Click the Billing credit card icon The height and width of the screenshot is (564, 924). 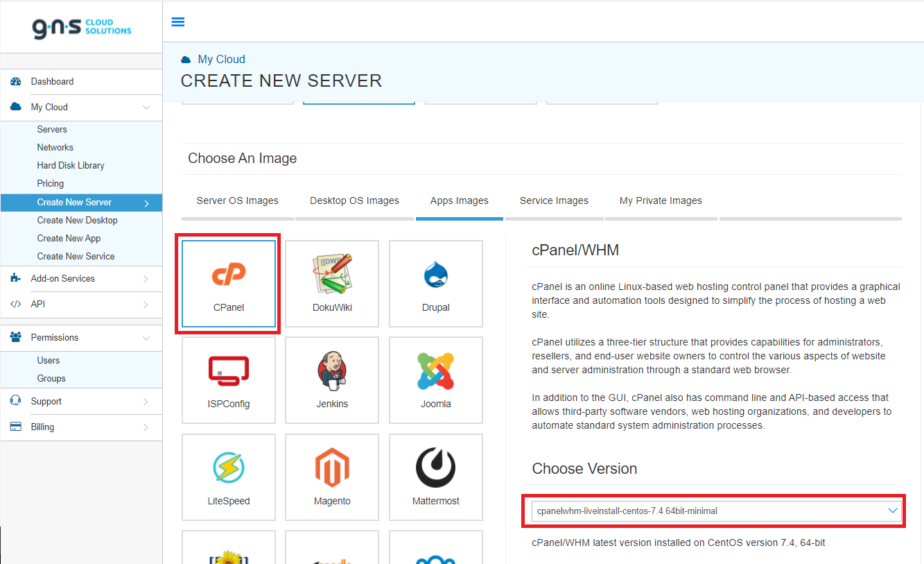[x=16, y=427]
